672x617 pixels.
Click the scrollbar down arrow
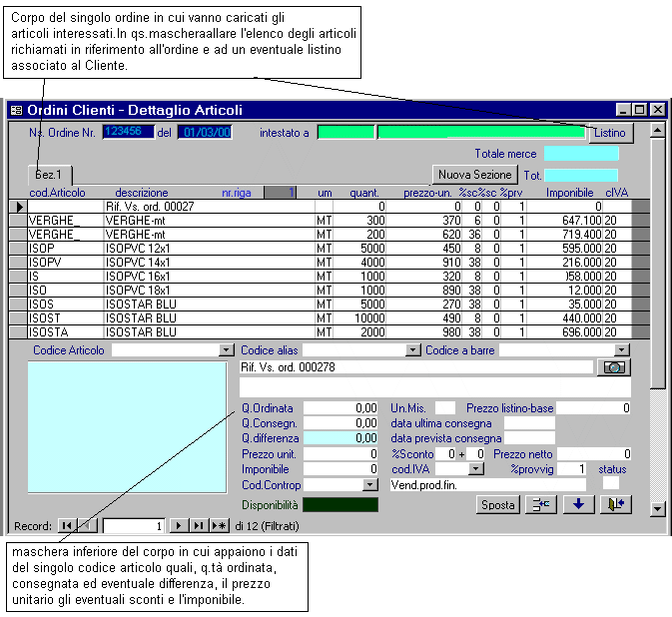[657, 509]
